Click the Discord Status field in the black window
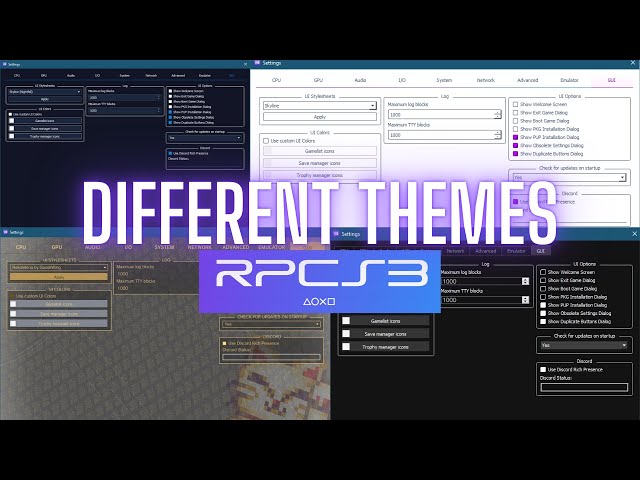Screen dimensions: 640x480 [584, 387]
